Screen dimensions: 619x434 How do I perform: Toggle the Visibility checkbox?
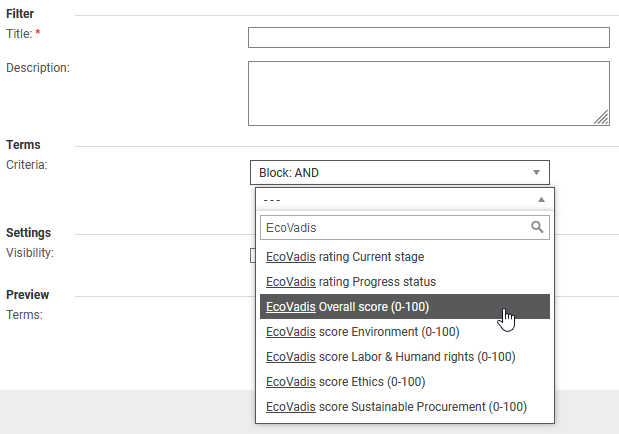click(253, 254)
